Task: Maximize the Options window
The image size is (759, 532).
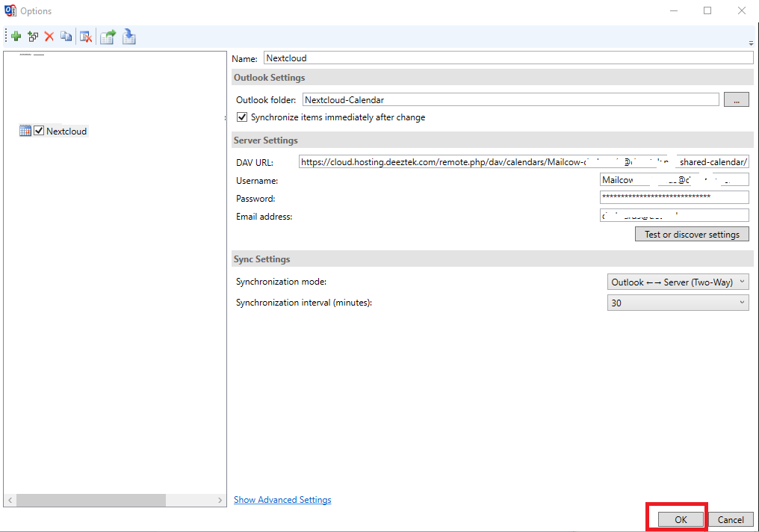Action: click(707, 10)
